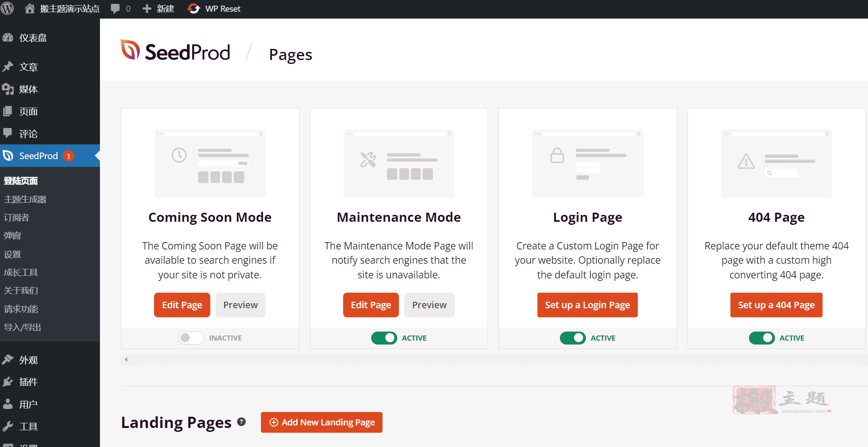Click the pages icon beside 页面
Screen dimensions: 868x447
[8, 112]
